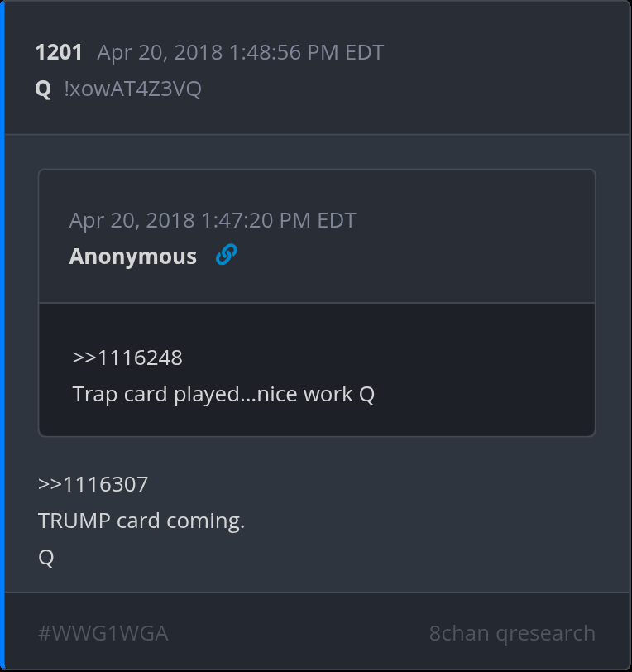Image resolution: width=632 pixels, height=672 pixels.
Task: Click the Anonymous author name
Action: pos(133,257)
